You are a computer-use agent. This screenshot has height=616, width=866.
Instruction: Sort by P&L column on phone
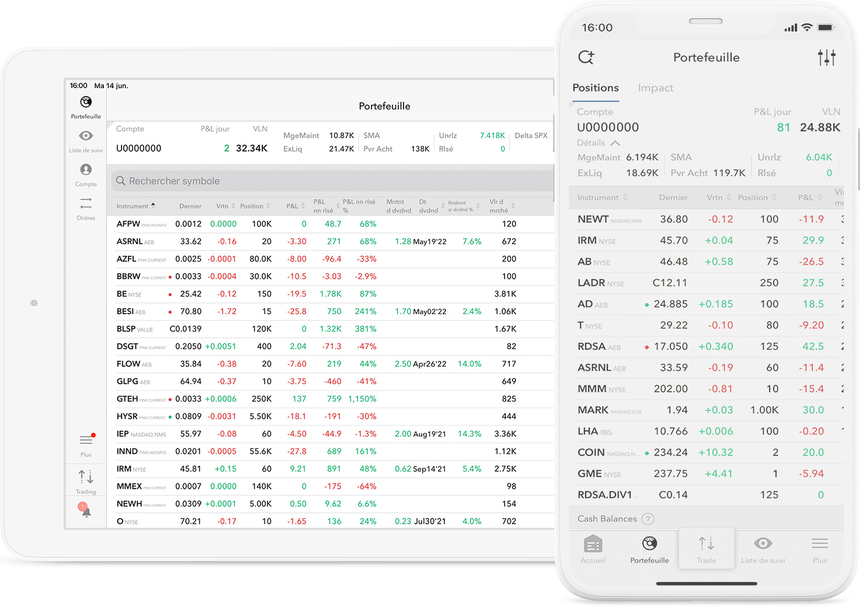tap(809, 198)
